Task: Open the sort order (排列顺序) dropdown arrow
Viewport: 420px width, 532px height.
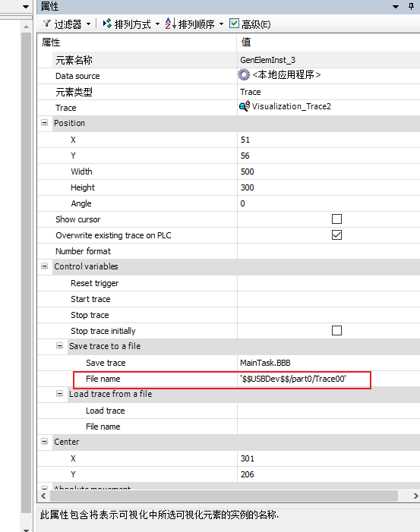Action: tap(221, 24)
